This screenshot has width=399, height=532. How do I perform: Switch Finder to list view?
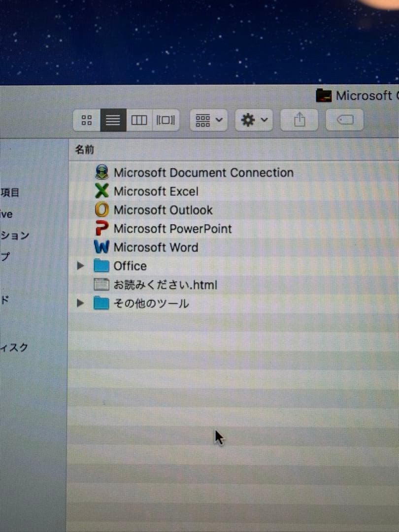tap(113, 120)
